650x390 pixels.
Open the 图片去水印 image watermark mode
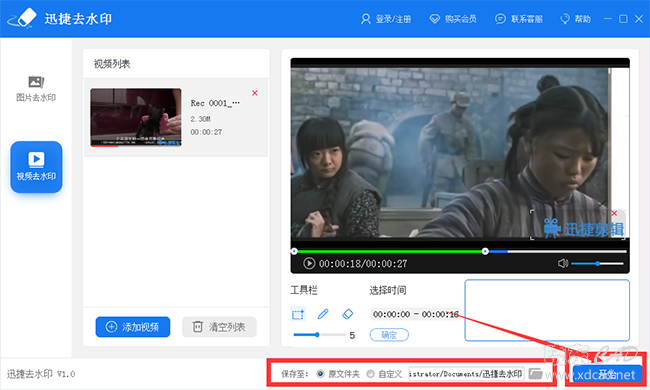(36, 88)
